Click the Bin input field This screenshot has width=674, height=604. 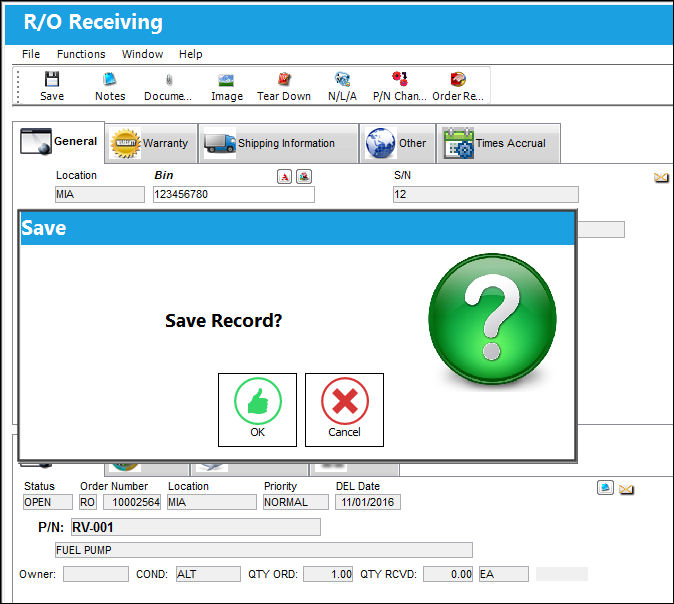tap(234, 194)
